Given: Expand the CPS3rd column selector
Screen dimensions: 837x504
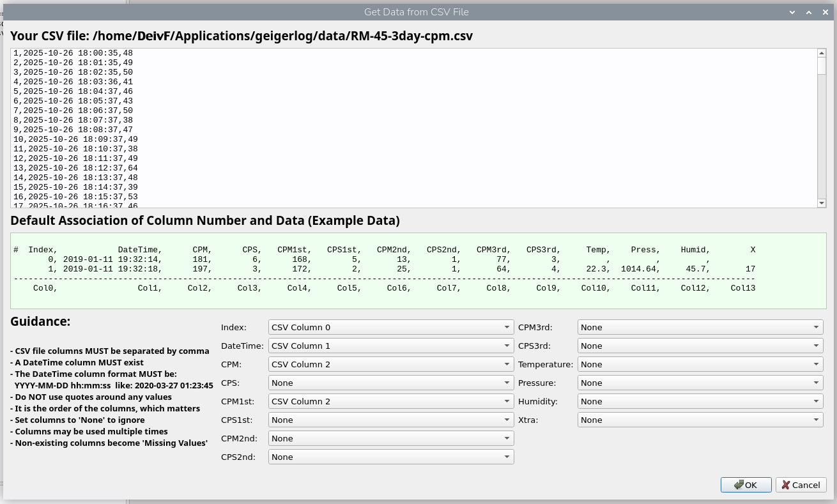Looking at the screenshot, I should 700,346.
